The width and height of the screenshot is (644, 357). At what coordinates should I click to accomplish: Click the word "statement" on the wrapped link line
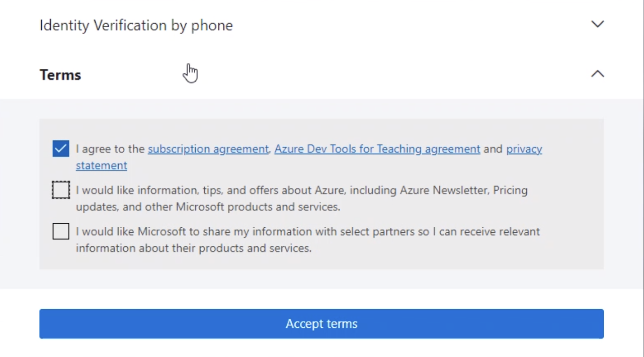point(101,165)
